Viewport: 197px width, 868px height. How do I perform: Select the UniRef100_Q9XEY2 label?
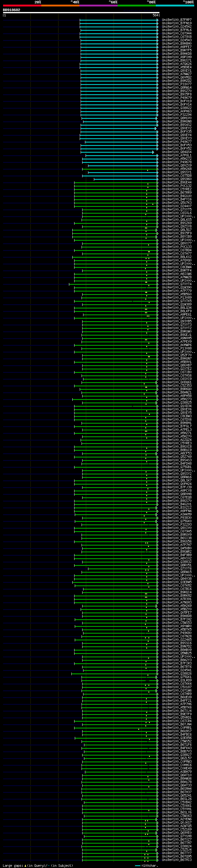click(x=177, y=128)
